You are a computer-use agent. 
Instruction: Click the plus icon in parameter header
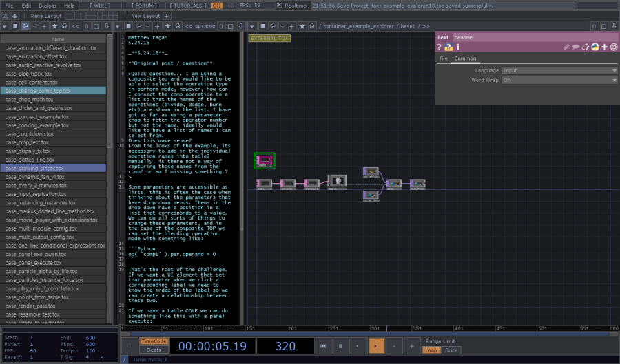[604, 47]
